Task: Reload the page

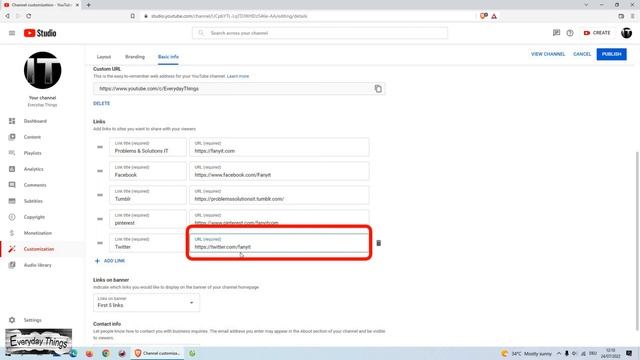Action: pos(29,16)
